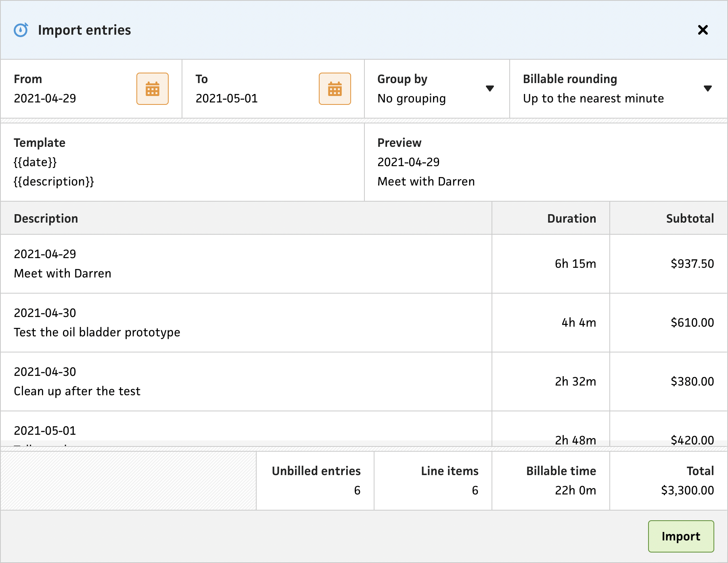The image size is (728, 563).
Task: Close the Import entries dialog
Action: tap(703, 30)
